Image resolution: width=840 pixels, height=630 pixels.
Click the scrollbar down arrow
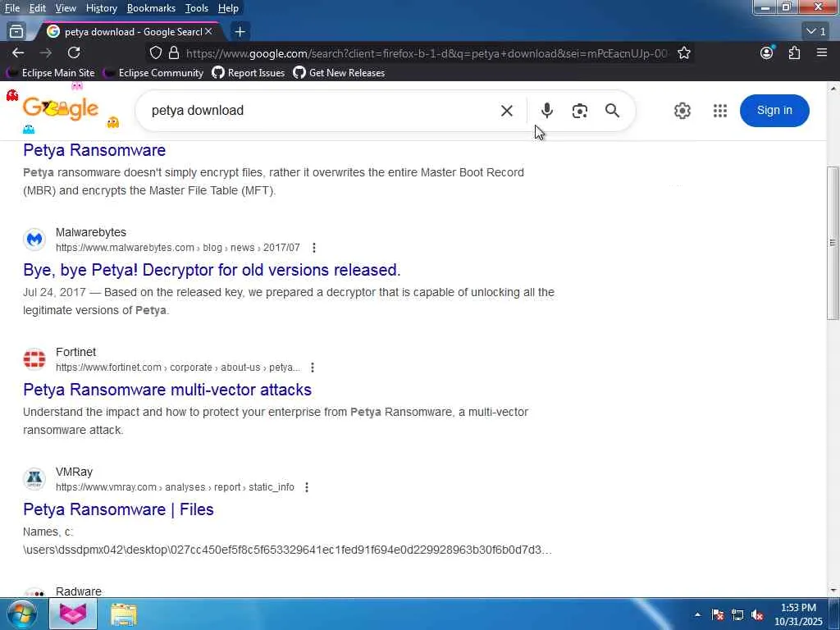click(833, 591)
